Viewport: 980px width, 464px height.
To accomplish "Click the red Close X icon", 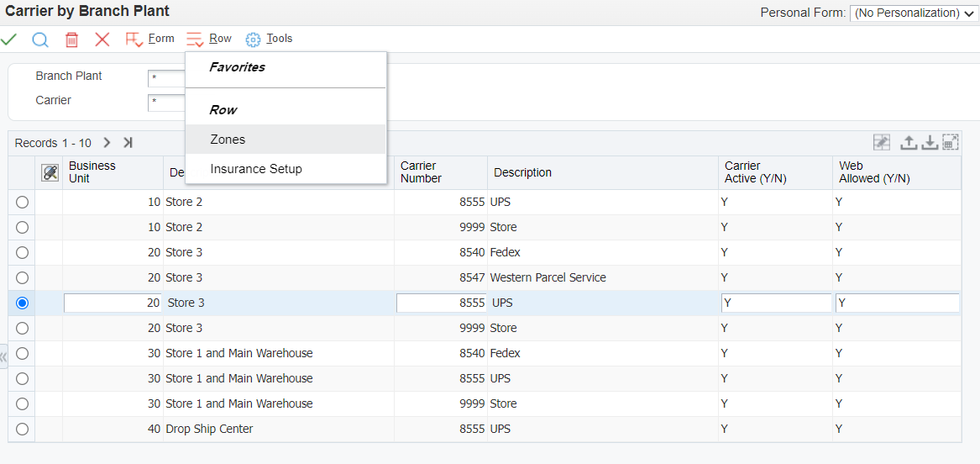I will [x=102, y=40].
